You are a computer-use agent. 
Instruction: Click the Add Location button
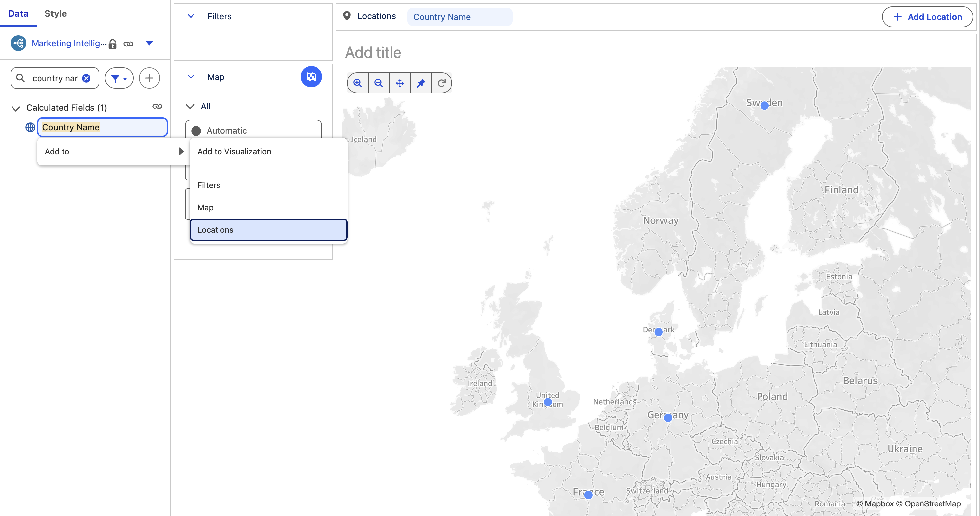[927, 17]
